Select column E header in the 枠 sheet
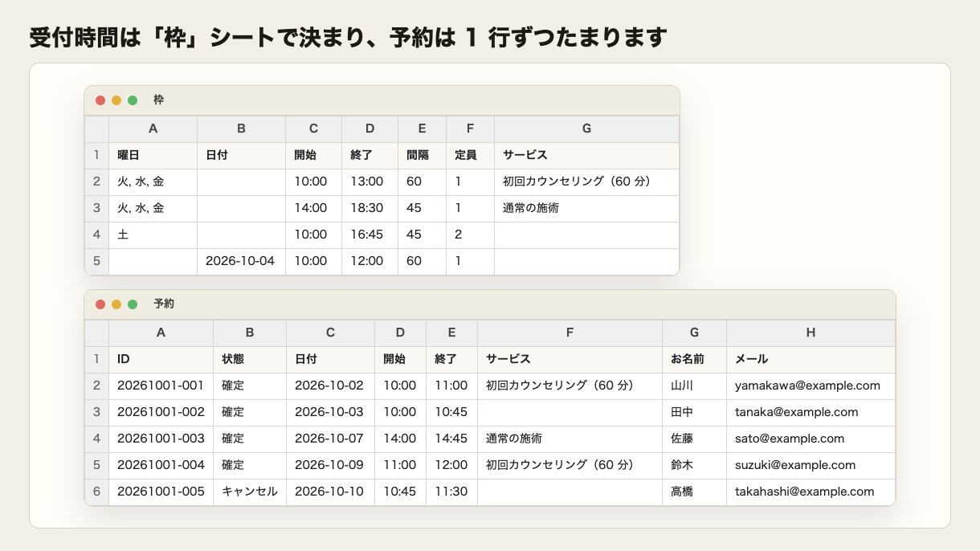 pos(423,129)
